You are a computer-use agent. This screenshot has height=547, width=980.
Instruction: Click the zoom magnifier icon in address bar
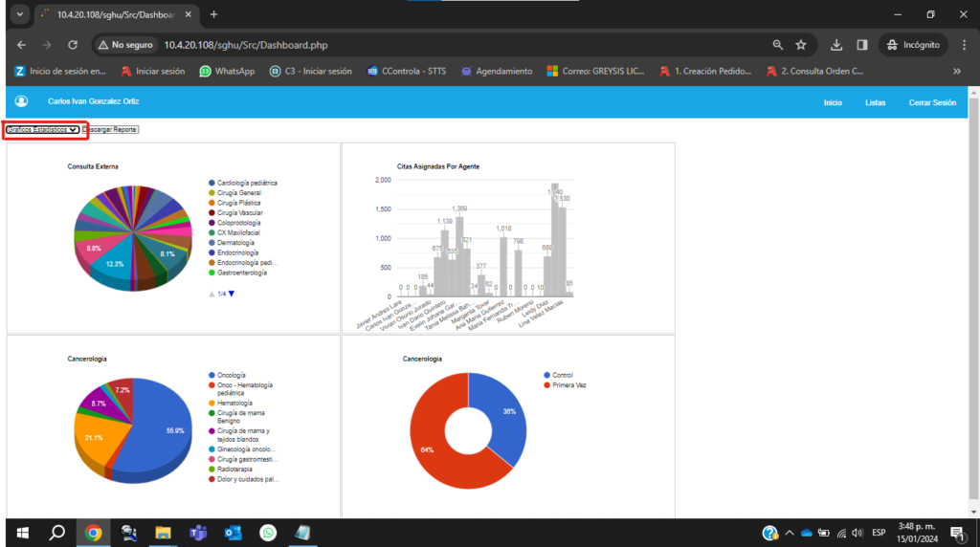pos(777,45)
